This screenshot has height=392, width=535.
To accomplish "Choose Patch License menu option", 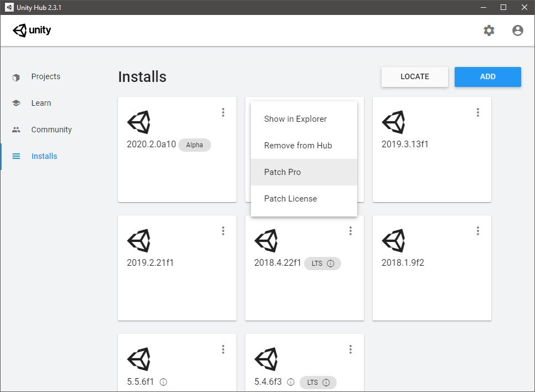I will 304,199.
